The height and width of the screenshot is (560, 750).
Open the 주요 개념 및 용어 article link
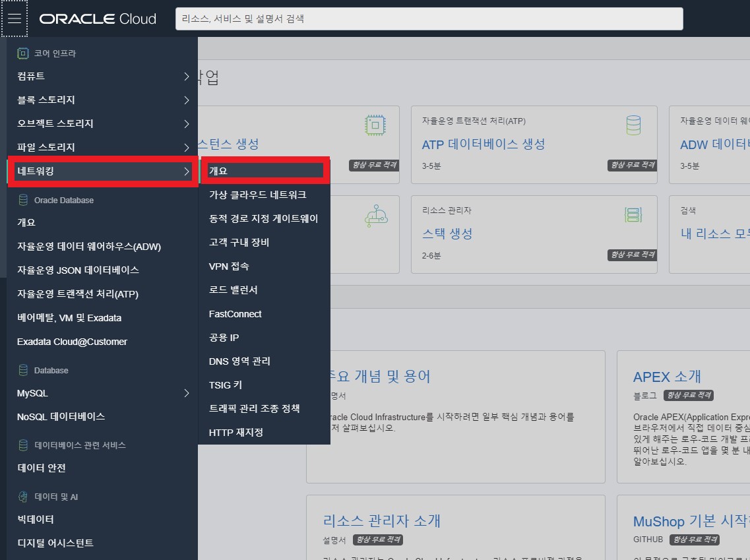click(x=380, y=377)
